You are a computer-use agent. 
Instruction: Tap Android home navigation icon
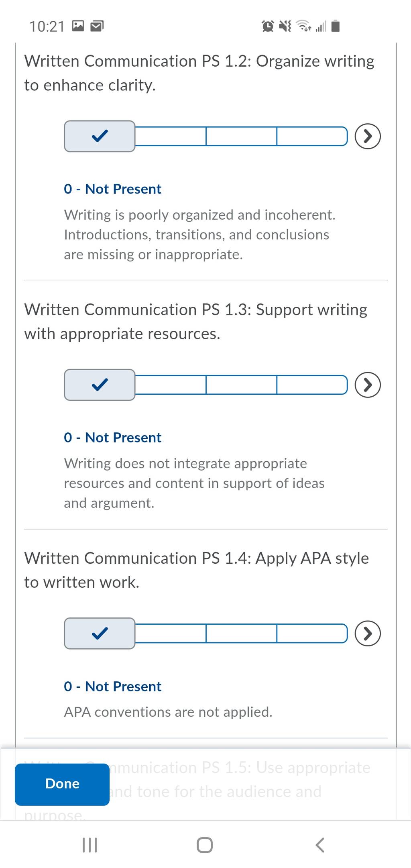(205, 845)
